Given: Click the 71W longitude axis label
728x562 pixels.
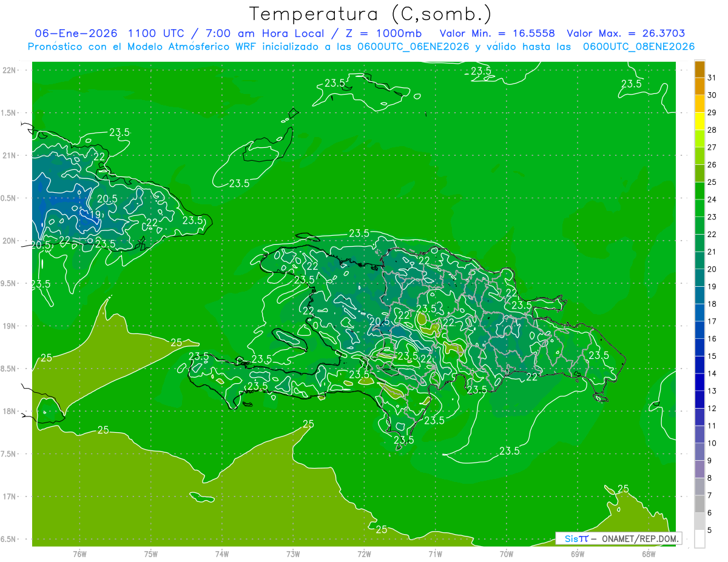Looking at the screenshot, I should [435, 554].
